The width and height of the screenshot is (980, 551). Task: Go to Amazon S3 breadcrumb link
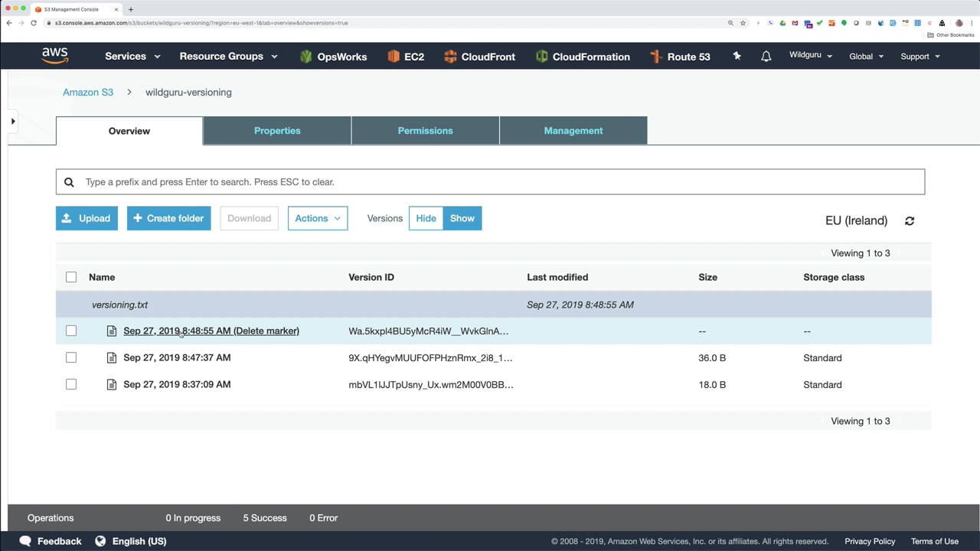coord(88,92)
